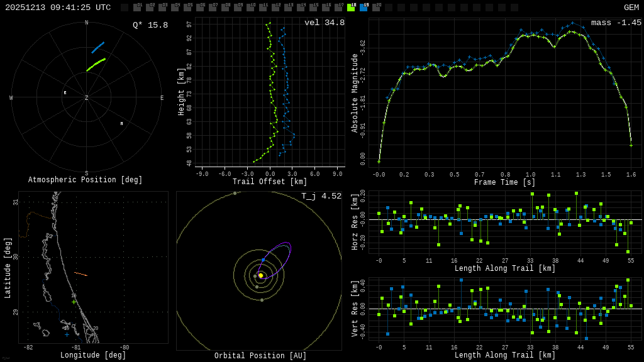Click the green station 18 indicator box
This screenshot has height=362, width=644.
pyautogui.click(x=351, y=8)
